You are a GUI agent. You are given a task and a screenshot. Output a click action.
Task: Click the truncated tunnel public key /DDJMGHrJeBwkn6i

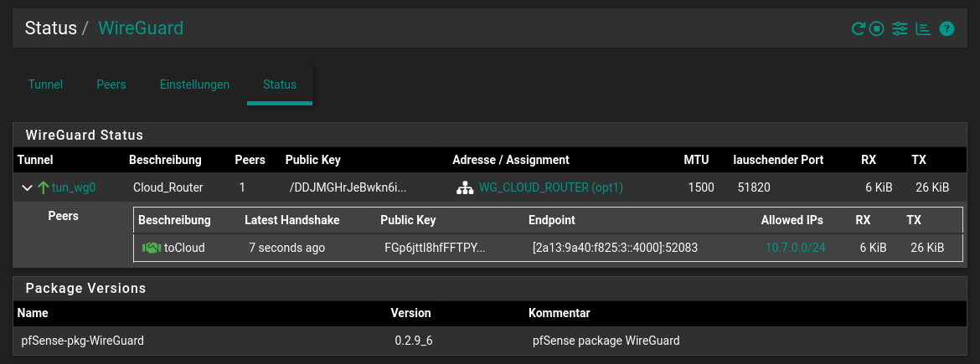click(348, 188)
